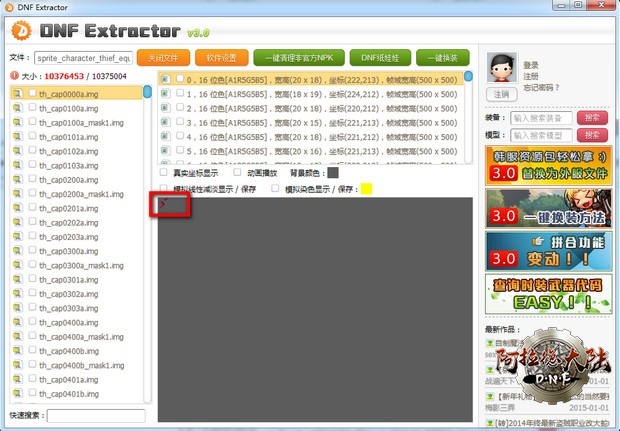The width and height of the screenshot is (620, 431).
Task: Click the 注册 register link
Action: [530, 75]
